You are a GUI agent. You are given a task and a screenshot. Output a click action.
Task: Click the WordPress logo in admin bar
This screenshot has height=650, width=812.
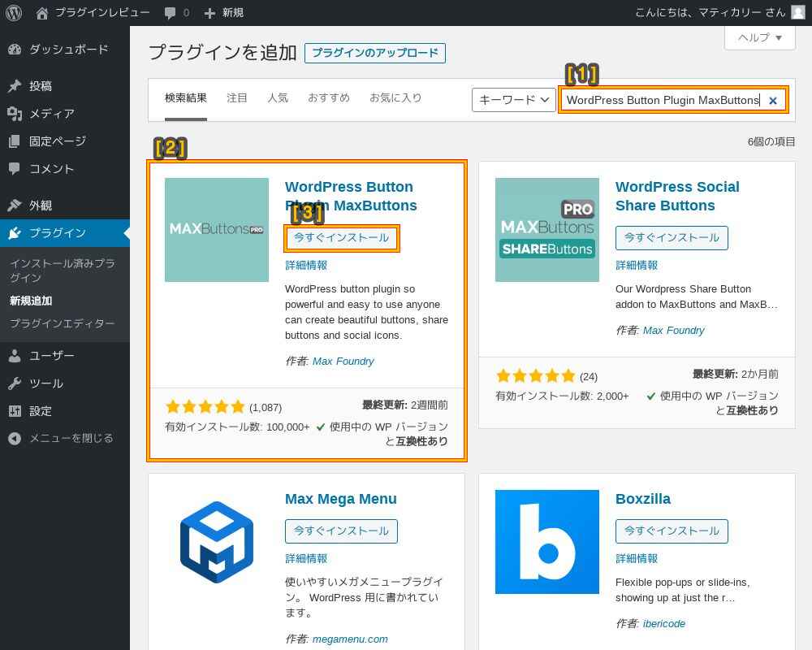[x=14, y=12]
